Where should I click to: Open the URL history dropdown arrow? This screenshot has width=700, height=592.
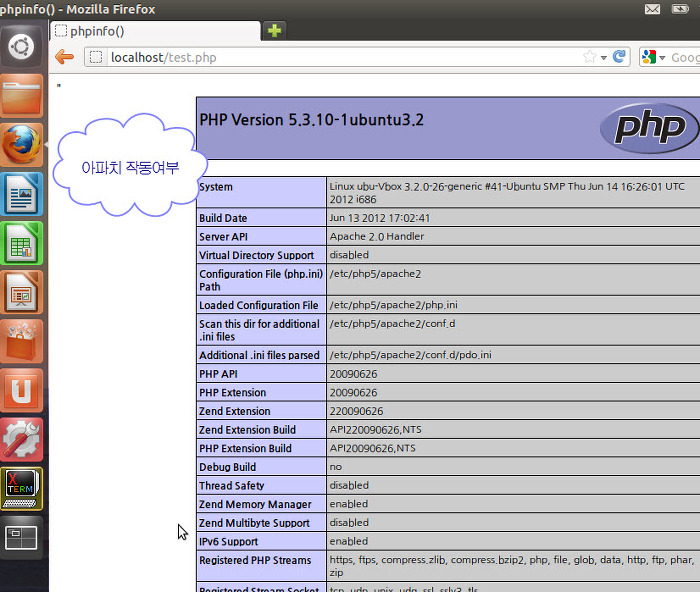[604, 58]
